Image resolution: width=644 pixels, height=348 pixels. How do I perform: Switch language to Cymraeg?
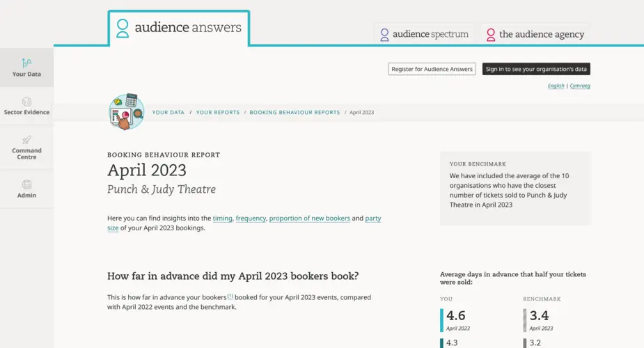pos(580,86)
